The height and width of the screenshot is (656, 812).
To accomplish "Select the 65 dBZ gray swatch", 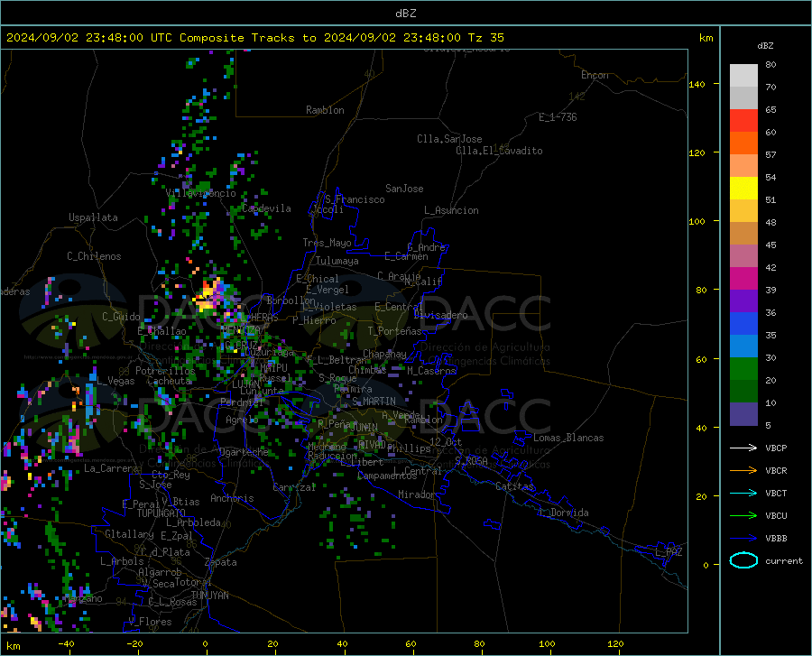I will tap(743, 97).
